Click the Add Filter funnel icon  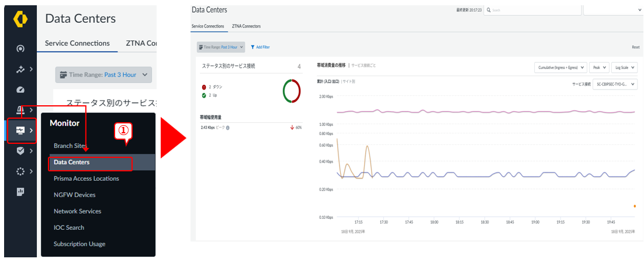coord(252,47)
